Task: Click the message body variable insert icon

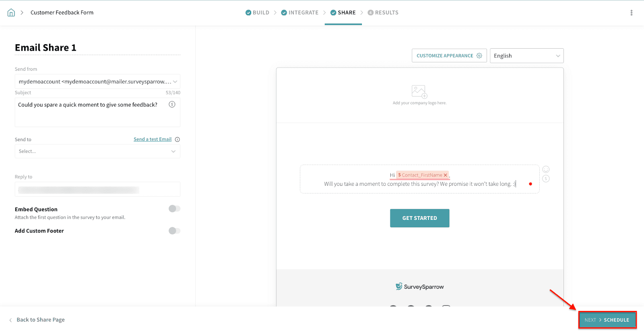Action: 546,179
